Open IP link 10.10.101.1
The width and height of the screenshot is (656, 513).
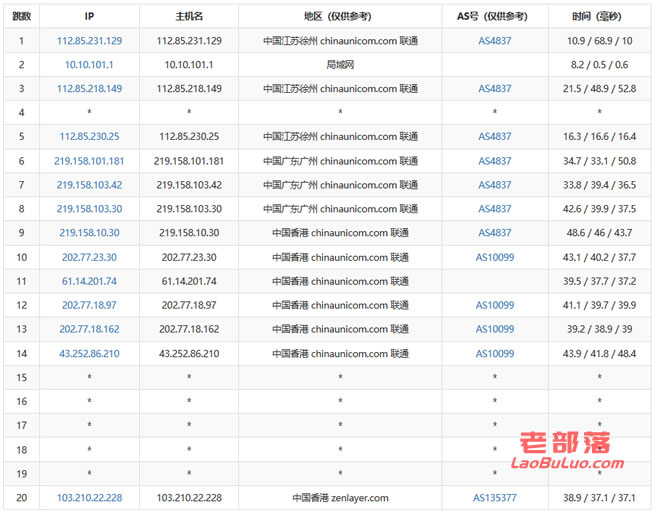point(89,64)
